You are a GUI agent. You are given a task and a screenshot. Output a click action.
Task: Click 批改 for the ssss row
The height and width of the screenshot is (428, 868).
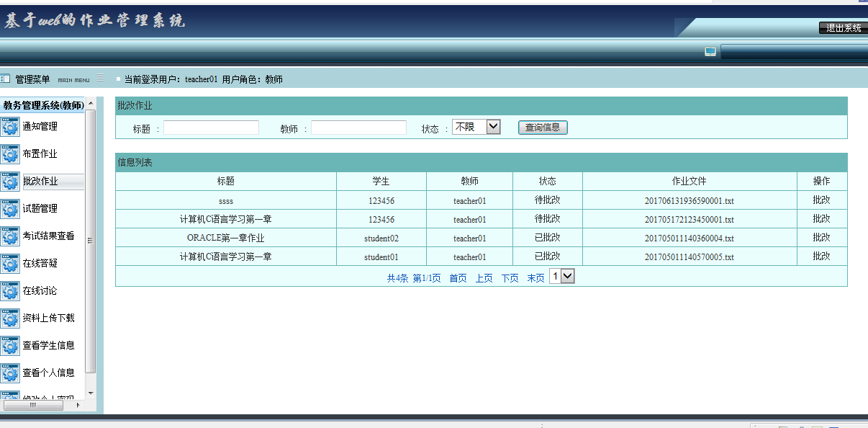[821, 200]
